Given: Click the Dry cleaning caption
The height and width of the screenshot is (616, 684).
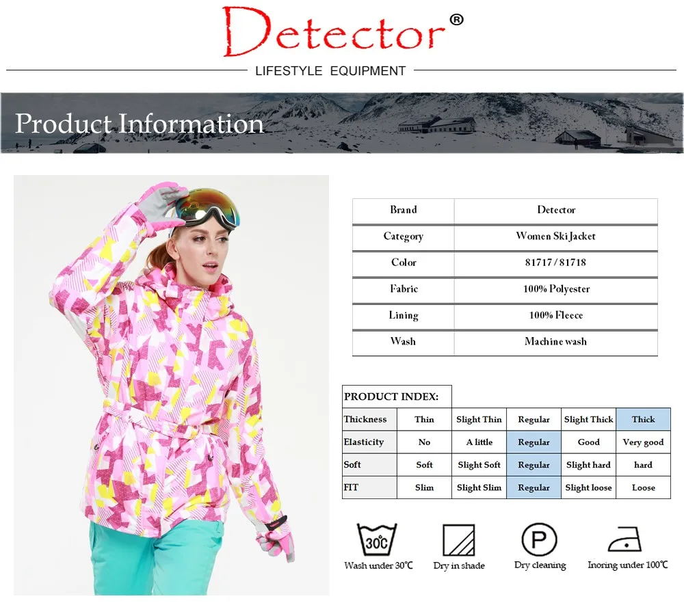Looking at the screenshot, I should (x=540, y=565).
